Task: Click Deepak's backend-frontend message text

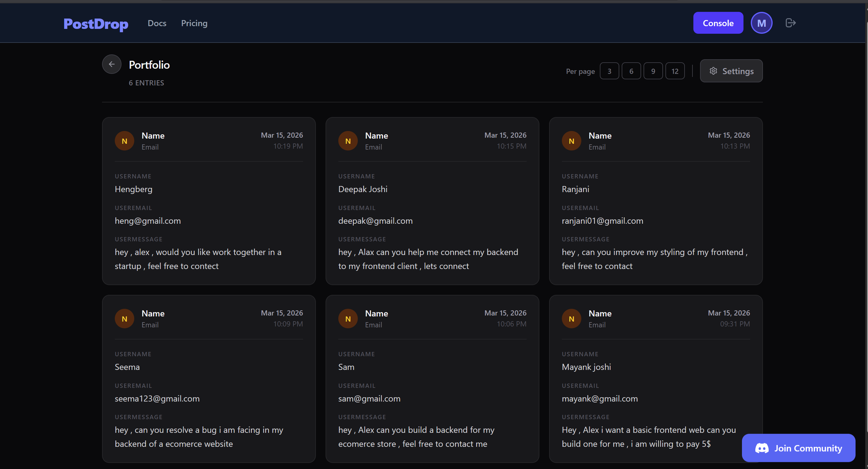Action: click(x=428, y=259)
